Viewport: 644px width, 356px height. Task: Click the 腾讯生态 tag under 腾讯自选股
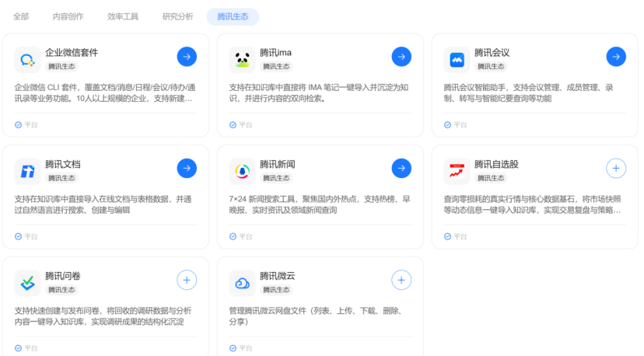pos(491,178)
